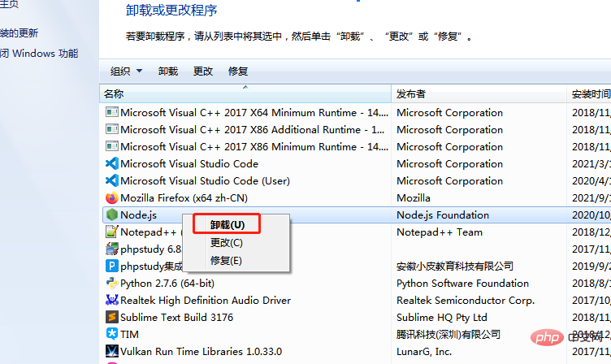
Task: Select Realtek High Definition Audio Driver name
Action: (206, 301)
